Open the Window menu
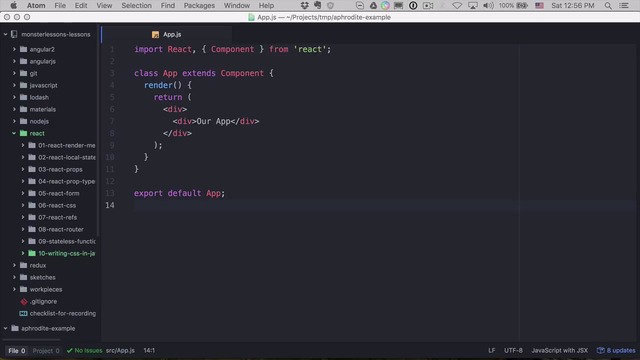Image resolution: width=640 pixels, height=360 pixels. click(x=237, y=5)
